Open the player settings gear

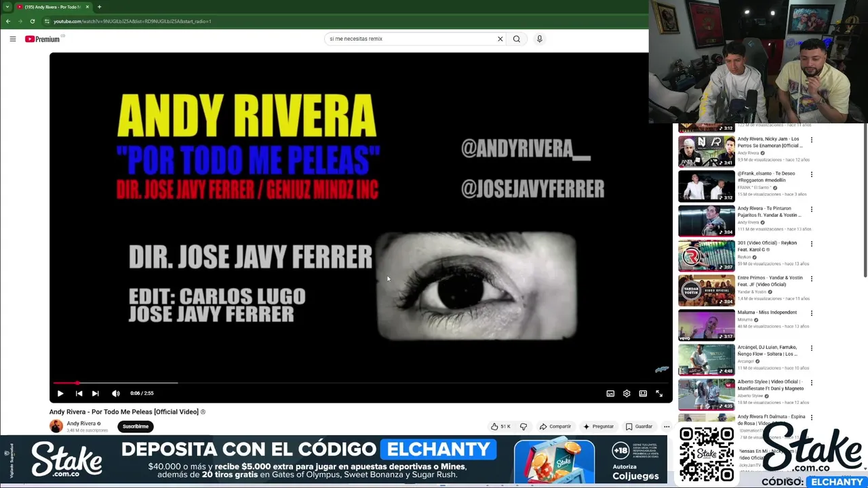pos(627,393)
